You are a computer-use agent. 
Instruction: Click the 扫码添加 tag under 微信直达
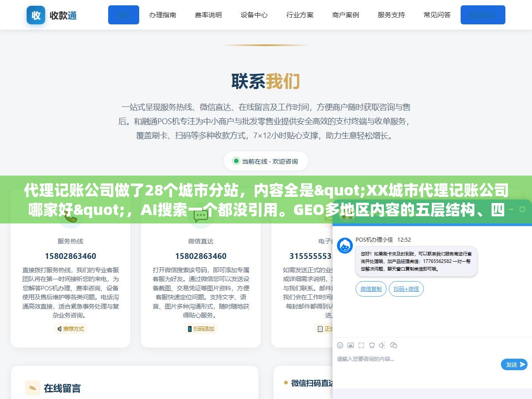[x=201, y=329]
